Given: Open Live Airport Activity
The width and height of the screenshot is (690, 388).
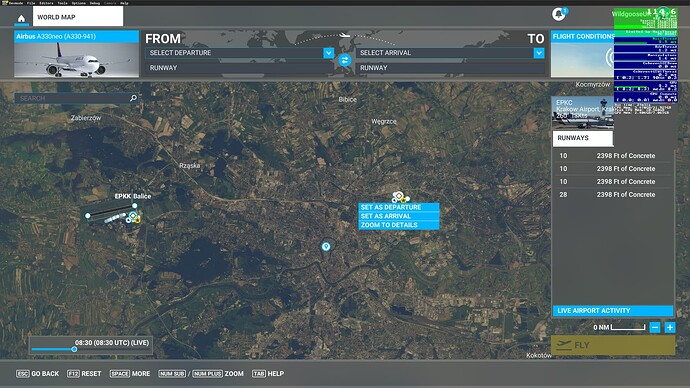Looking at the screenshot, I should tap(613, 311).
